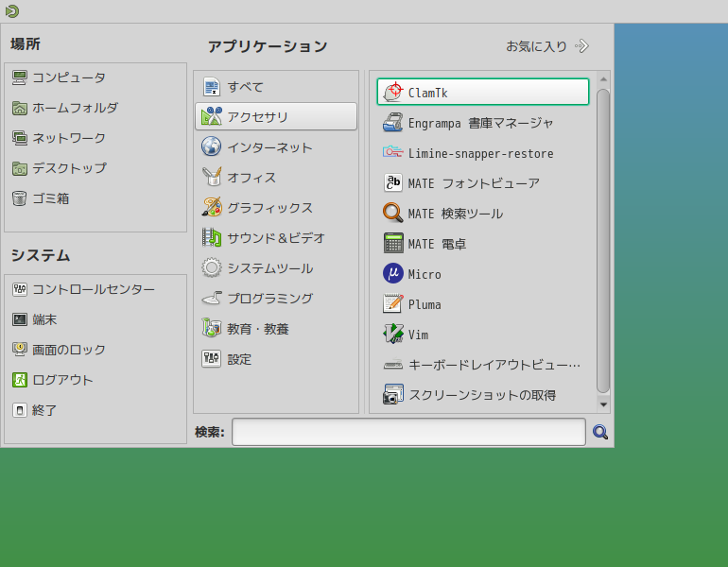Launch MATE calculator icon
This screenshot has height=567, width=728.
click(392, 243)
